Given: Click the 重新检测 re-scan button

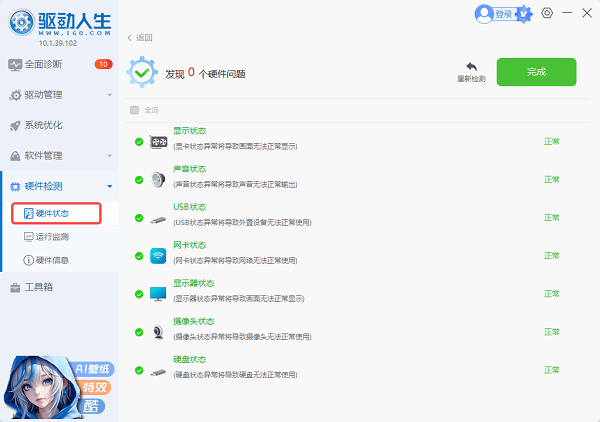Looking at the screenshot, I should [471, 72].
